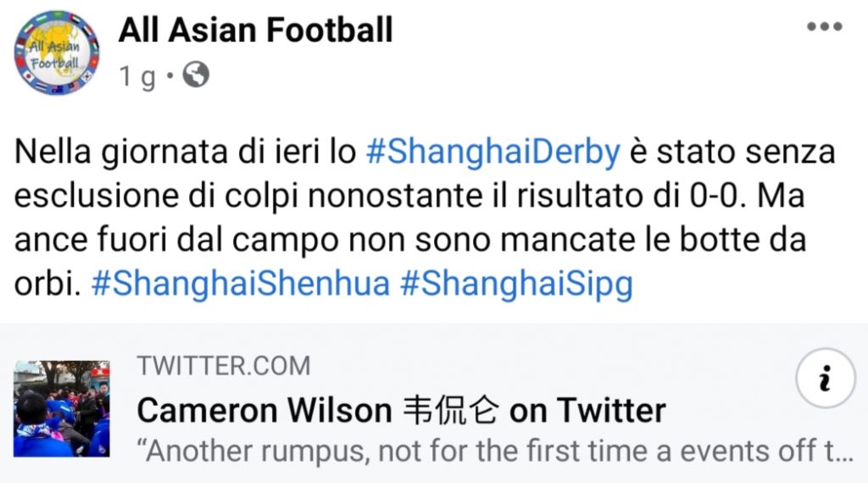This screenshot has width=868, height=483.
Task: Open the Cameron Wilson on Twitter link title
Action: 401,410
